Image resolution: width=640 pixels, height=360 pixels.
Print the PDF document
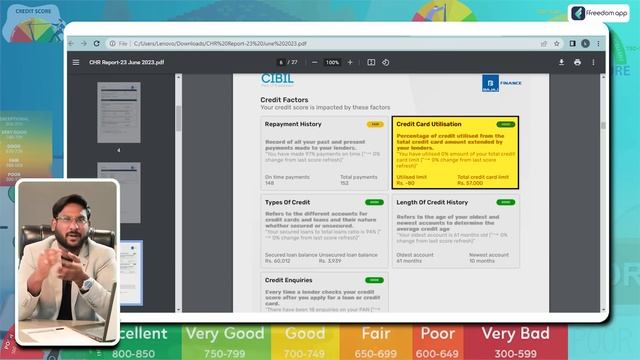click(x=577, y=62)
